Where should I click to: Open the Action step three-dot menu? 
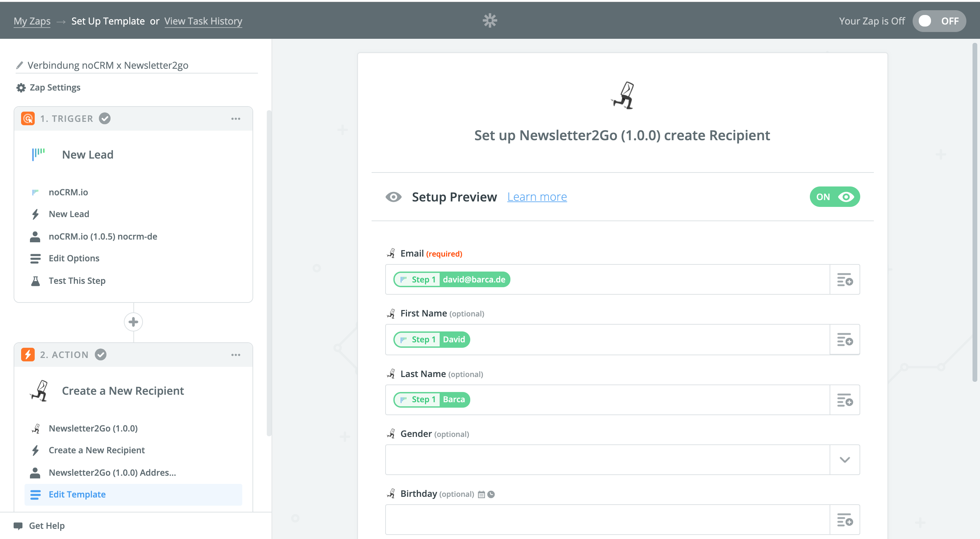pyautogui.click(x=235, y=355)
